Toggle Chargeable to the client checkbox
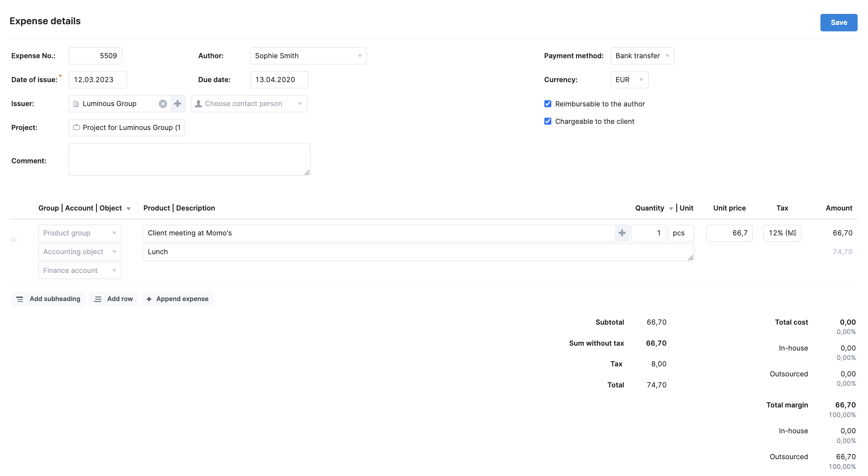Screen dimensions: 868x476 tap(548, 121)
